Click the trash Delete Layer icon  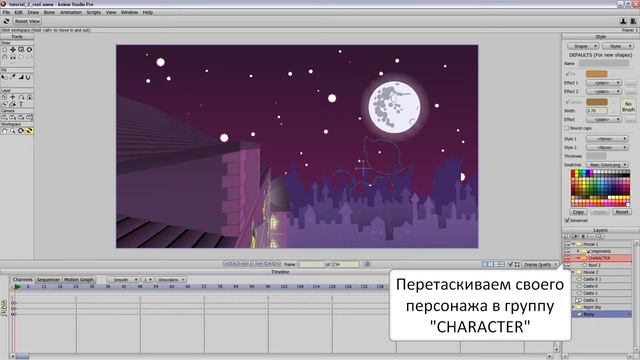tap(583, 236)
